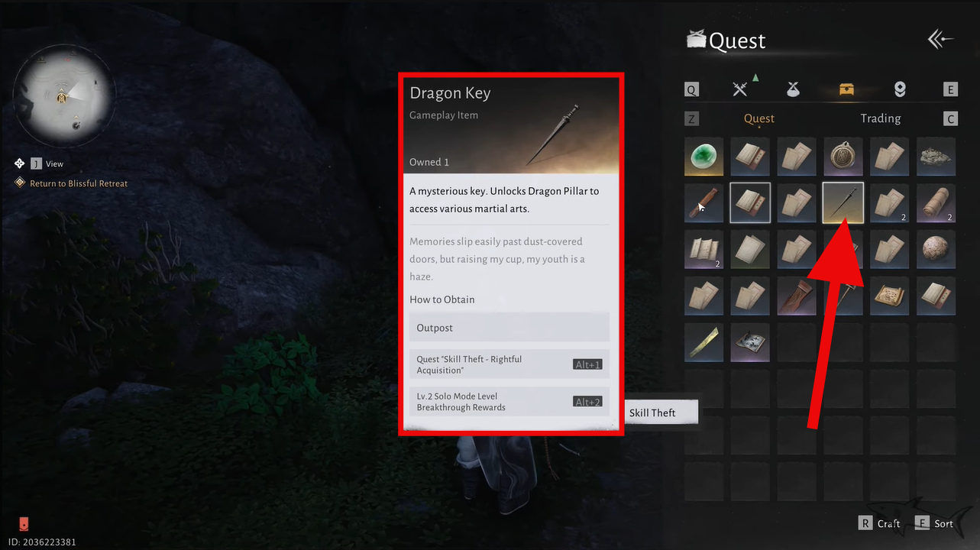
Task: Select the bronze medallion item
Action: (x=843, y=157)
